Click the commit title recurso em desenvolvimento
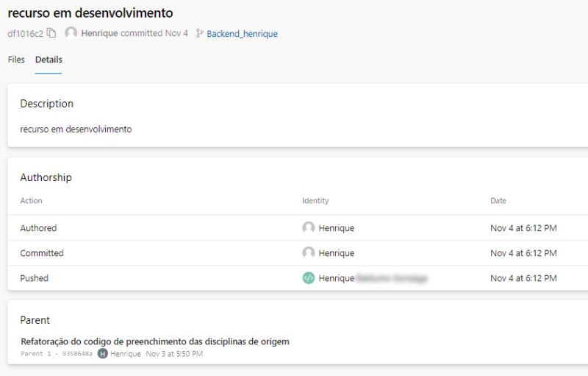 tap(90, 13)
